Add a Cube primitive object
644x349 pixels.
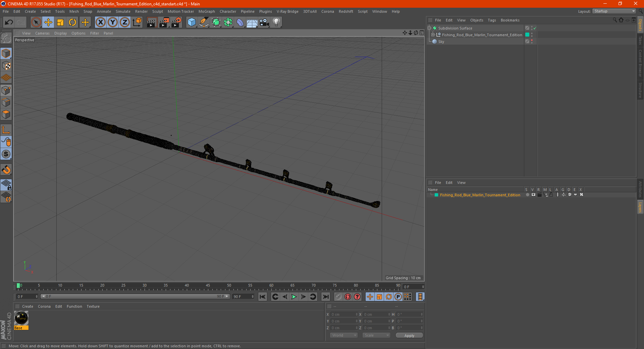[x=192, y=22]
